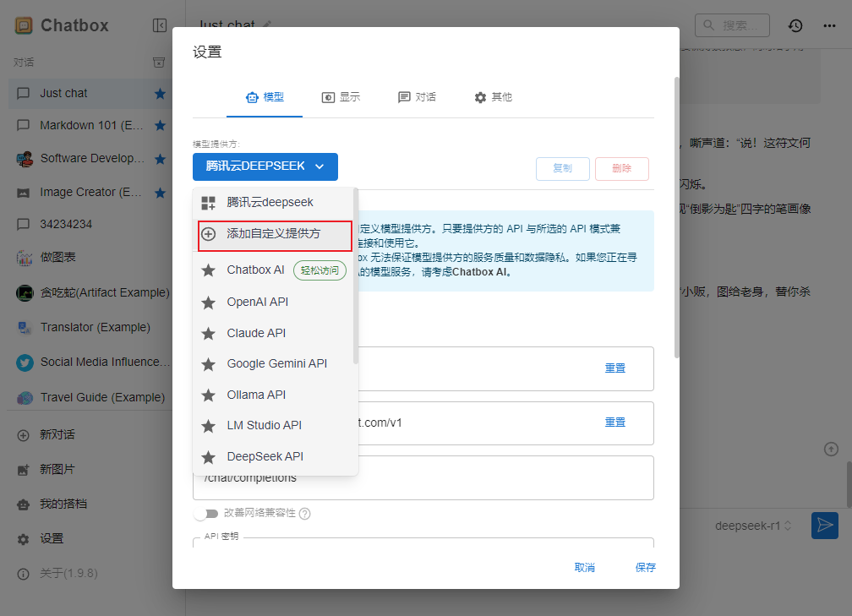Choose 添加自定义提供方 in the list
This screenshot has height=616, width=852.
point(275,235)
